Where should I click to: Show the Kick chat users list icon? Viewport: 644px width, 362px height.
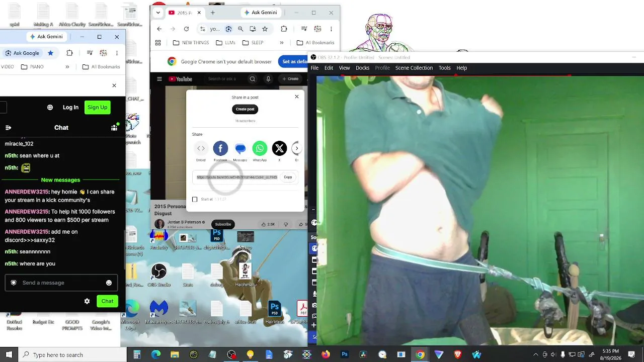[114, 128]
